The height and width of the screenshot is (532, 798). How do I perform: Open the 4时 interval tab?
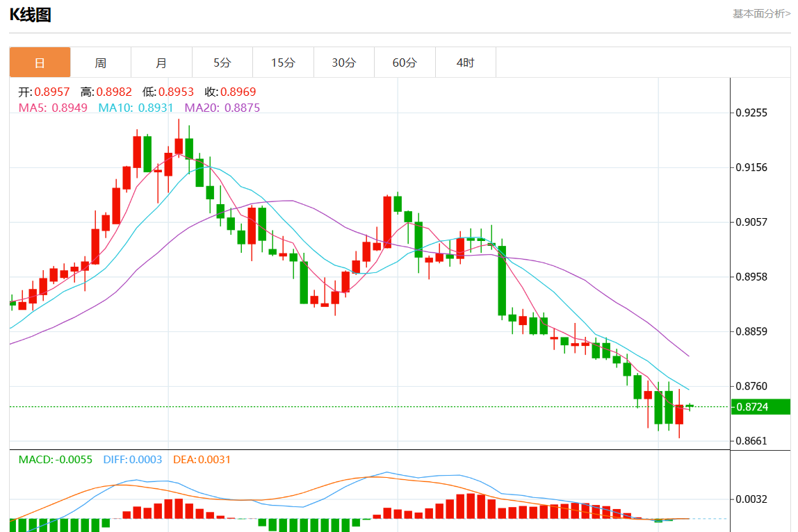[466, 63]
